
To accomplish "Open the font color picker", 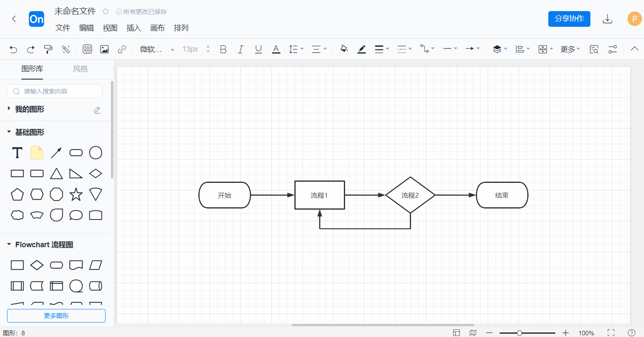I will [276, 49].
